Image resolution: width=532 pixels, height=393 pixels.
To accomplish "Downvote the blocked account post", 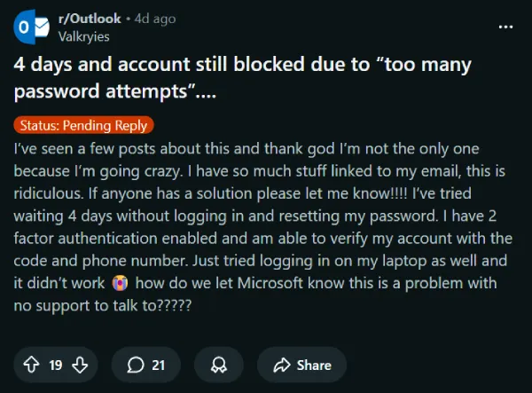I will [81, 365].
